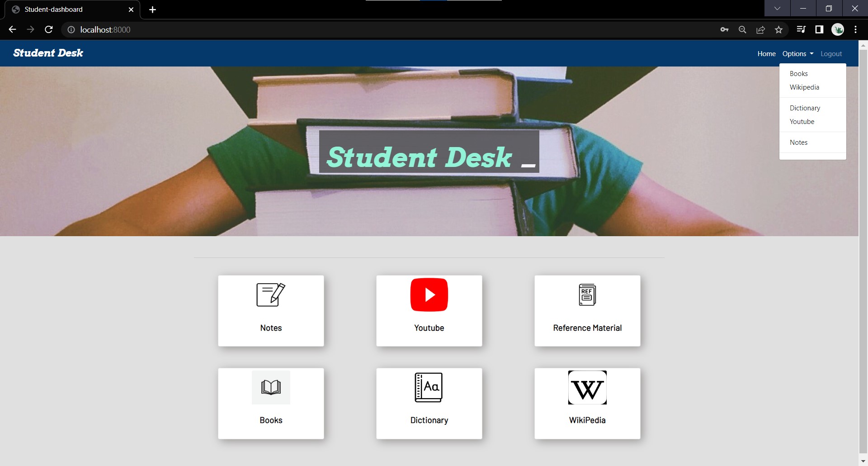This screenshot has height=466, width=868.
Task: Select Wikipedia from the Options menu
Action: pyautogui.click(x=804, y=87)
